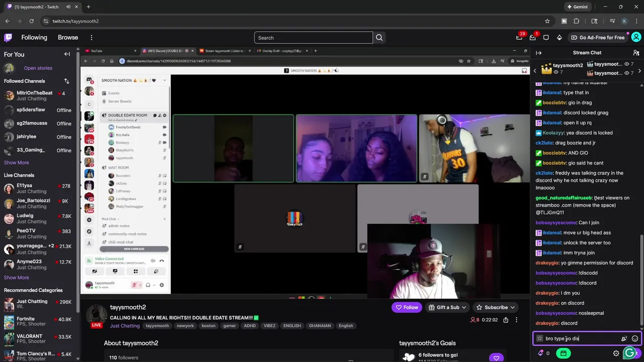Click the Grammarly badge in chat

pyautogui.click(x=630, y=353)
